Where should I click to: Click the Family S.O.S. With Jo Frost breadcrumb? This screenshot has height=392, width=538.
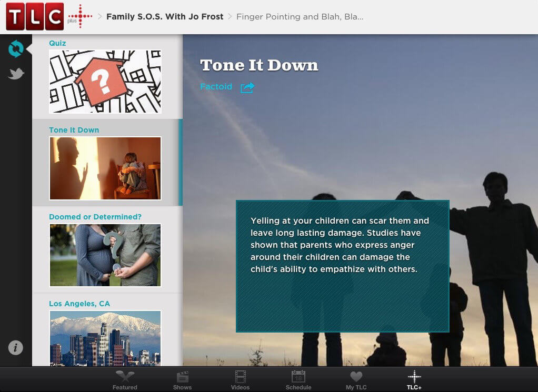click(165, 17)
